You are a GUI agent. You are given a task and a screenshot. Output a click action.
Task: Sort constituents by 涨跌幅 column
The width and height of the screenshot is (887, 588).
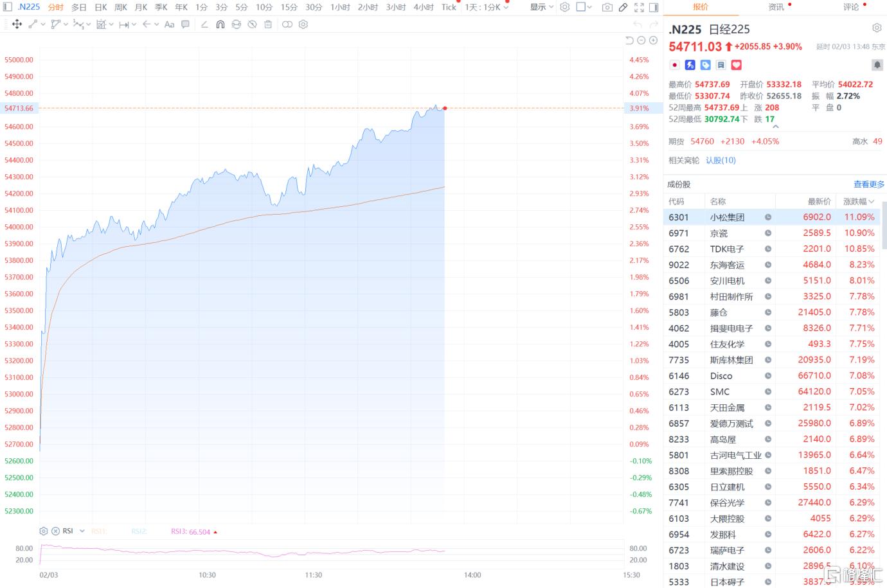(859, 201)
